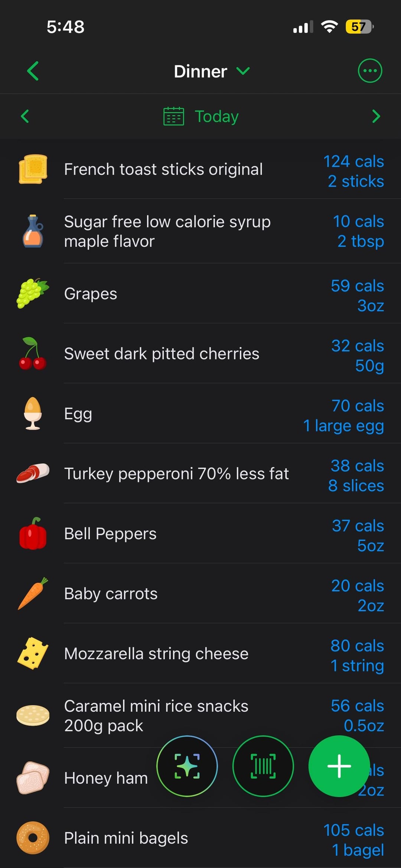Tap the grapes food icon

[33, 293]
